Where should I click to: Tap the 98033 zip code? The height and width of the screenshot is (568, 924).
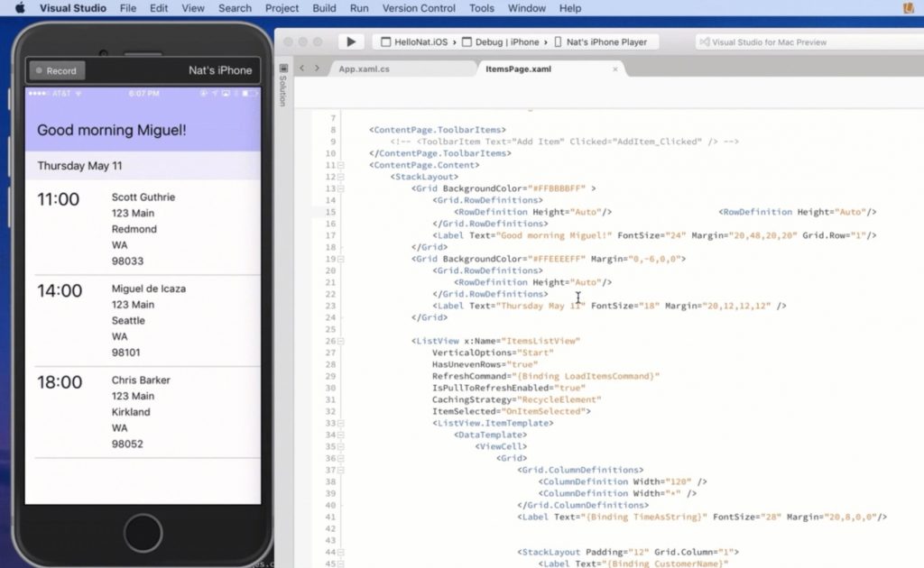(127, 261)
